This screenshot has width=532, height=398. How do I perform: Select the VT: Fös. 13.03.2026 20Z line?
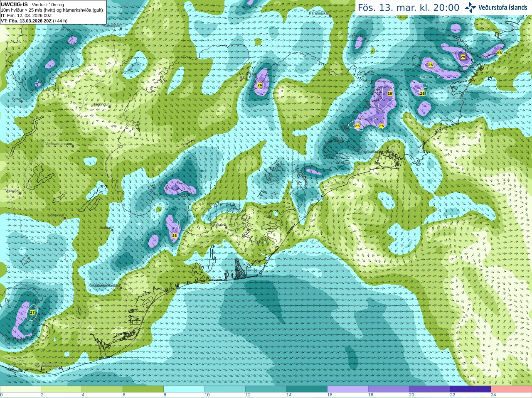34,21
